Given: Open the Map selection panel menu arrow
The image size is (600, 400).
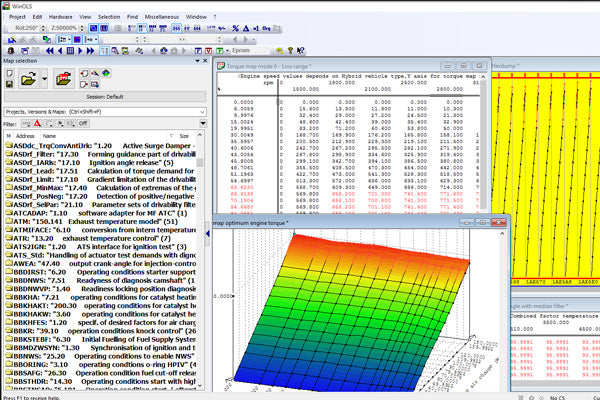Looking at the screenshot, I should point(197,61).
